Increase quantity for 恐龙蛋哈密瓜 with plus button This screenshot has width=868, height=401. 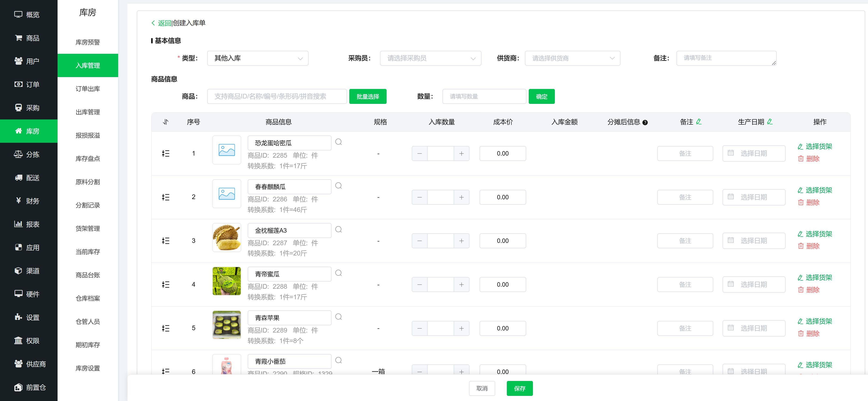(x=461, y=153)
